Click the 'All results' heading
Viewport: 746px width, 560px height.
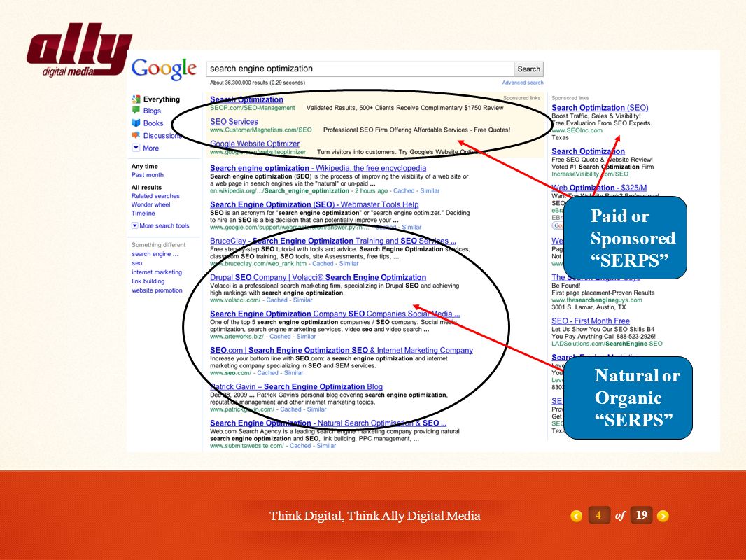(x=146, y=187)
